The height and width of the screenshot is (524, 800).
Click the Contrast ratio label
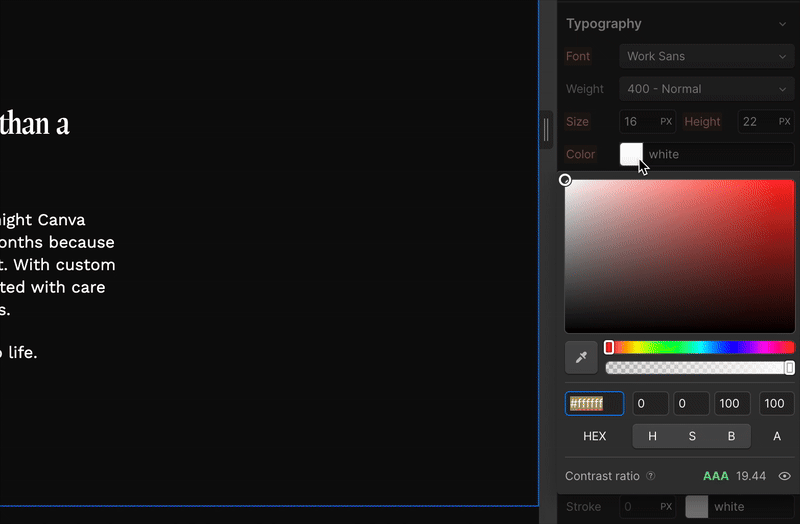tap(602, 476)
